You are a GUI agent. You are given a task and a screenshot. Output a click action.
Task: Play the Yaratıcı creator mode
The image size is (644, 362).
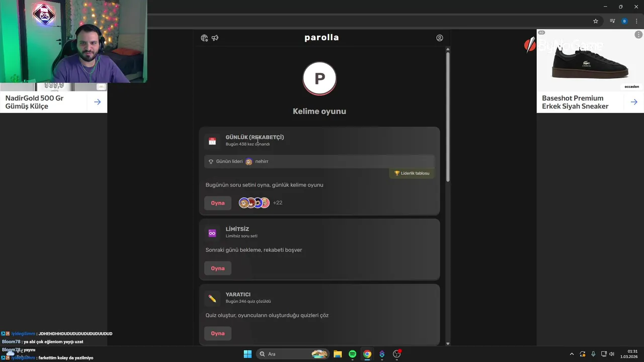click(x=217, y=333)
